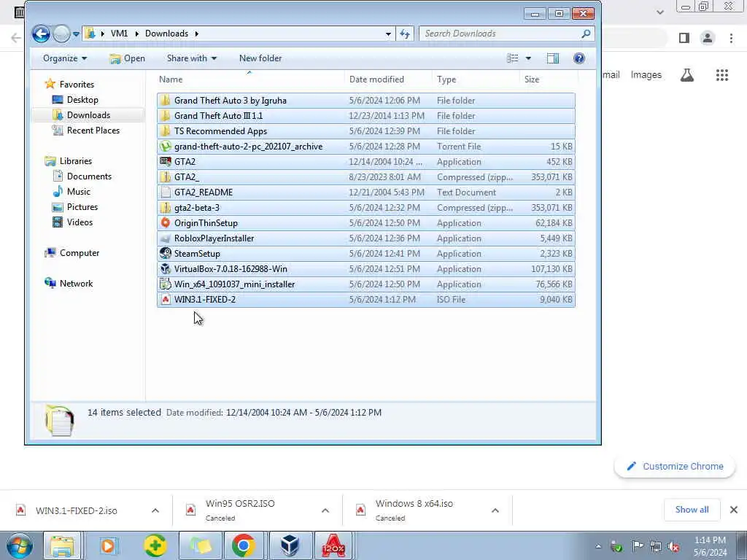The width and height of the screenshot is (747, 560).
Task: Select Recent Places in the navigation pane
Action: (93, 130)
